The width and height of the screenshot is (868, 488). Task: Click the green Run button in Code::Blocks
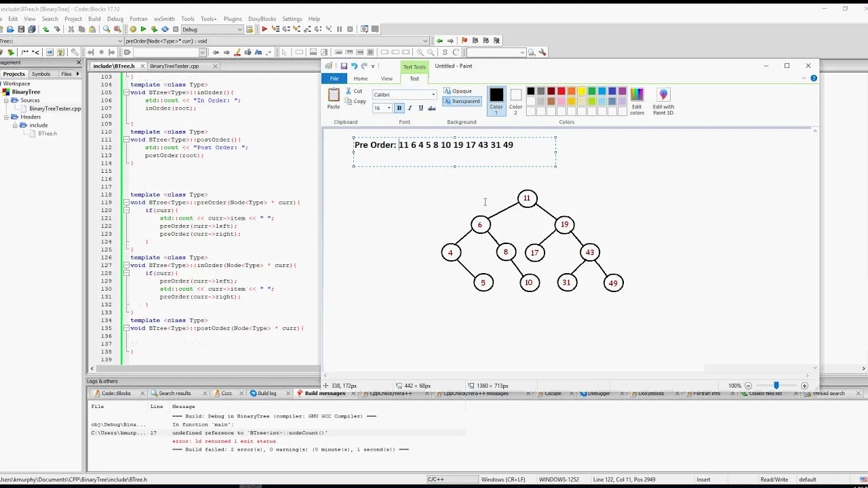[x=143, y=29]
